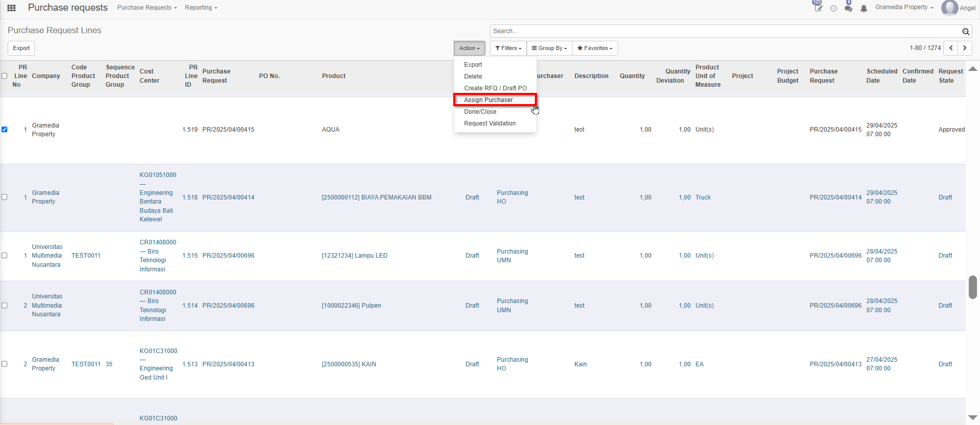Open the clock activities icon
The image size is (980, 425).
pyautogui.click(x=834, y=8)
